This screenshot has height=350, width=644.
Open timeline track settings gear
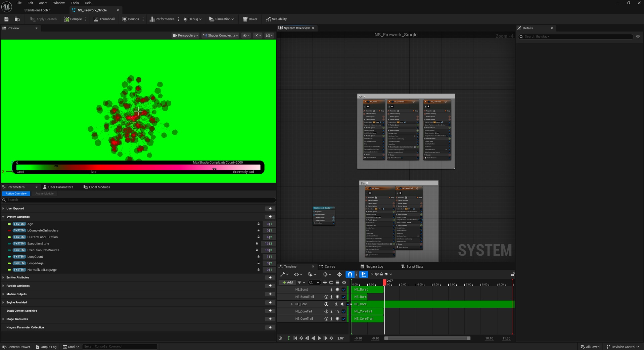[344, 282]
